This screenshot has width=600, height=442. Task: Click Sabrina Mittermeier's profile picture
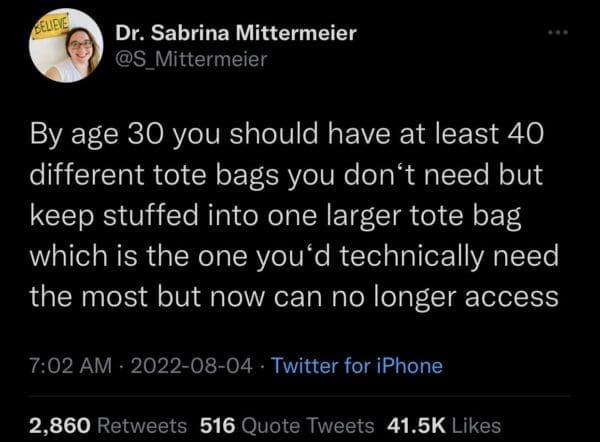click(x=66, y=50)
